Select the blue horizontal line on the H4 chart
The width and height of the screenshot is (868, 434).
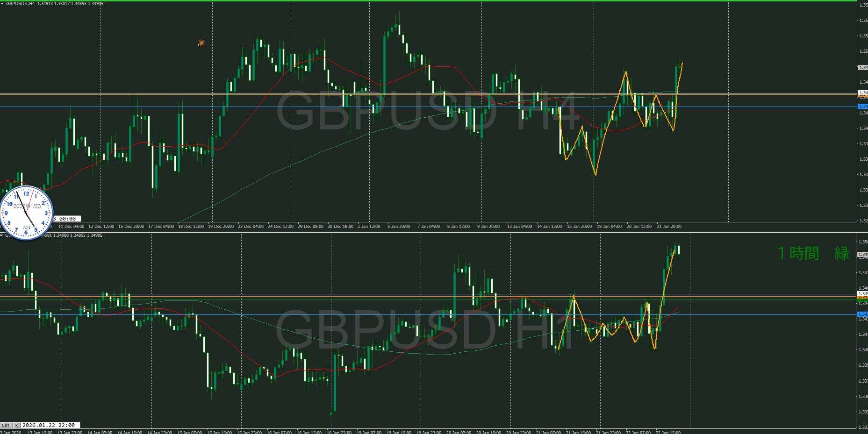tap(327, 107)
